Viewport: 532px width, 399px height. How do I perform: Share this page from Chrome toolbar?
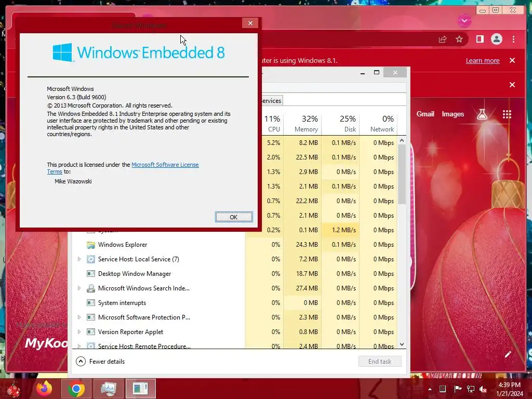(443, 39)
